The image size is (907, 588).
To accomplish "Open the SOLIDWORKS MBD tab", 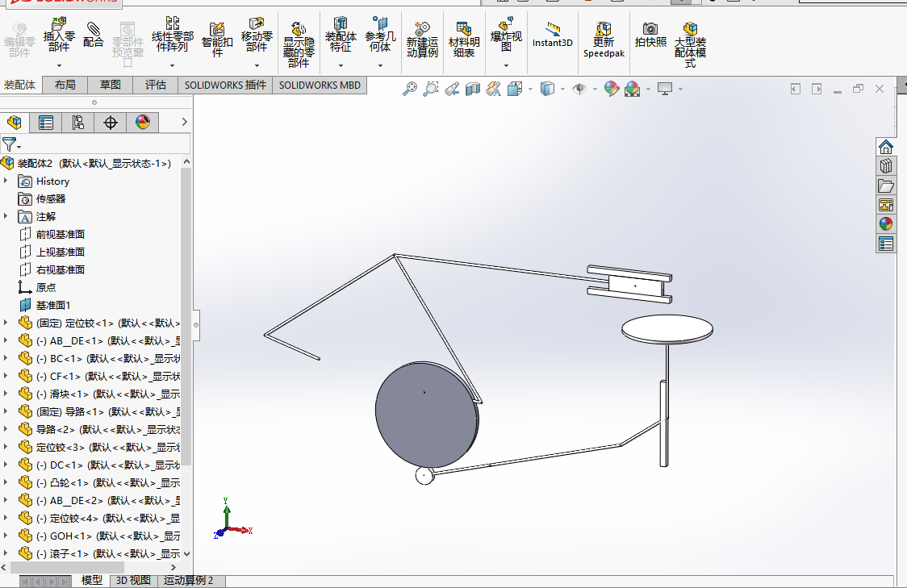I will point(320,85).
